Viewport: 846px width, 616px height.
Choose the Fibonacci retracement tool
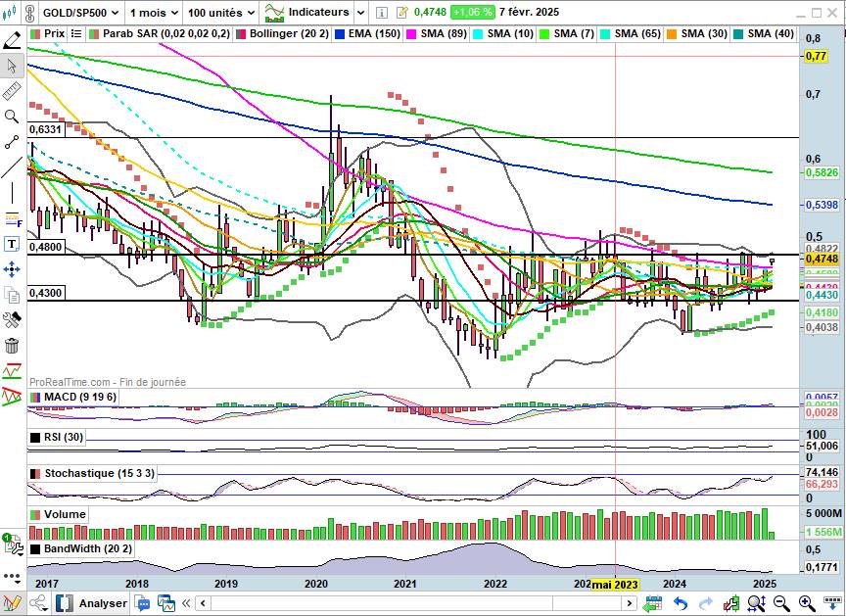click(x=12, y=217)
